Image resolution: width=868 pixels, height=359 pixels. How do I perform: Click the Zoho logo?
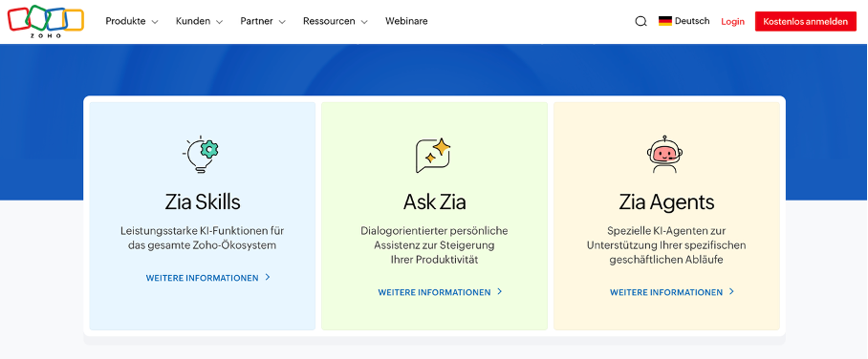(x=45, y=22)
